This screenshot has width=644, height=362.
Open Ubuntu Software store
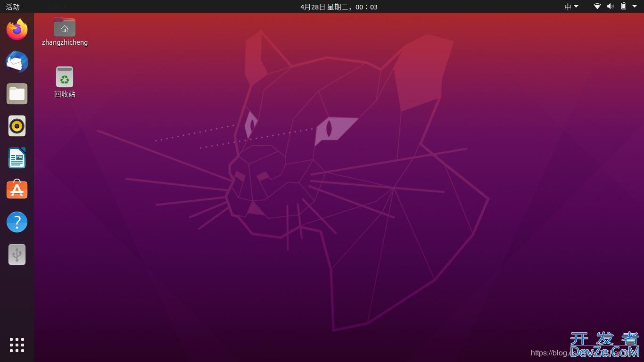point(17,190)
